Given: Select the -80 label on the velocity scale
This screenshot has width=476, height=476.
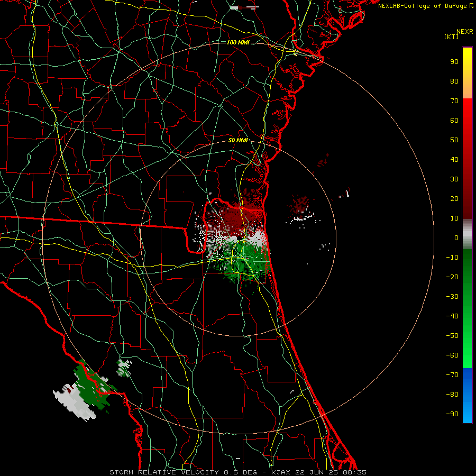Looking at the screenshot, I should [452, 395].
